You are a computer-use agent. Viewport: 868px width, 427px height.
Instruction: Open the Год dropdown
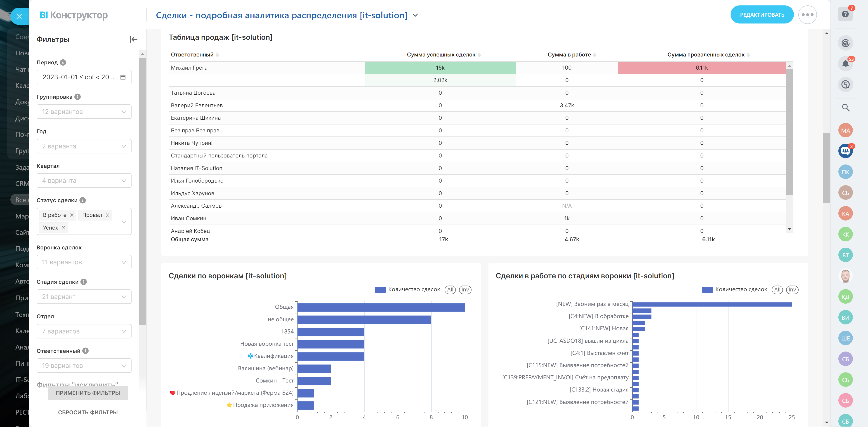tap(84, 146)
